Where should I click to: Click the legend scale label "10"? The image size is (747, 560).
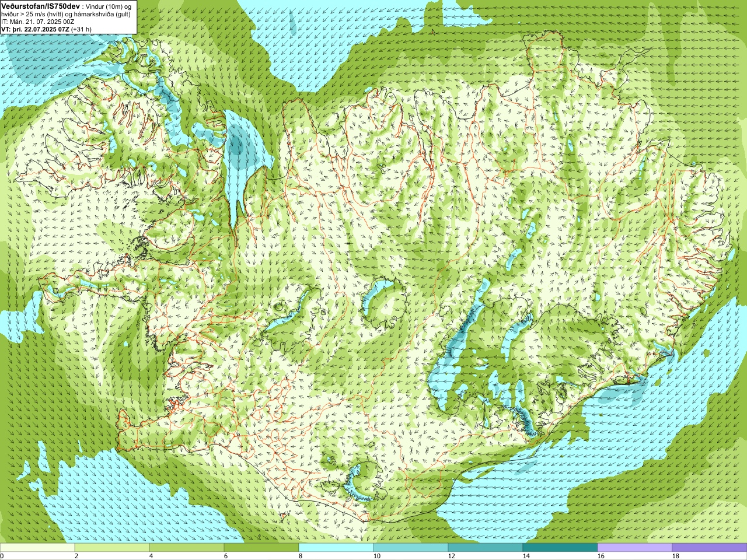(x=376, y=556)
